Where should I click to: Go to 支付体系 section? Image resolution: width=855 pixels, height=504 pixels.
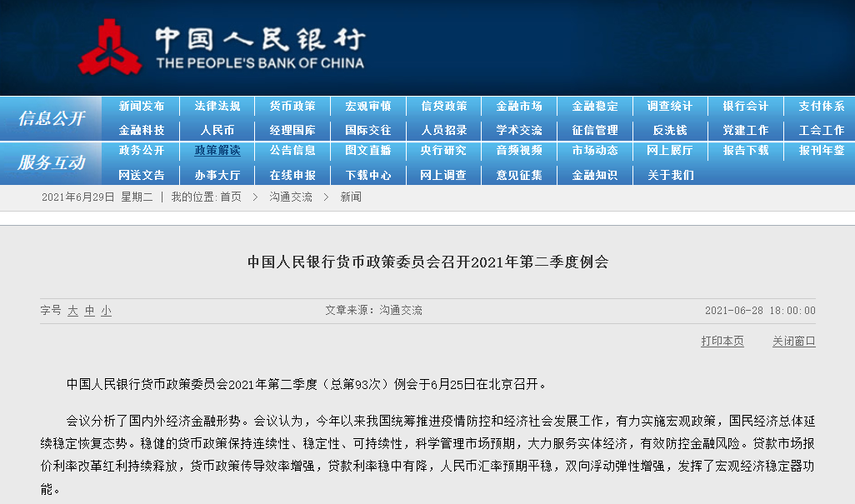(x=822, y=107)
